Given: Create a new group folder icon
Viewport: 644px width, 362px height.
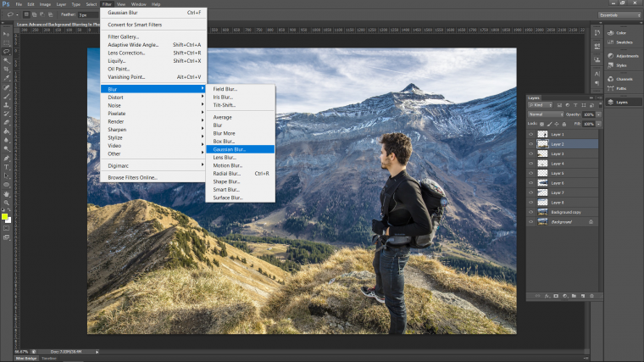Looking at the screenshot, I should click(574, 296).
